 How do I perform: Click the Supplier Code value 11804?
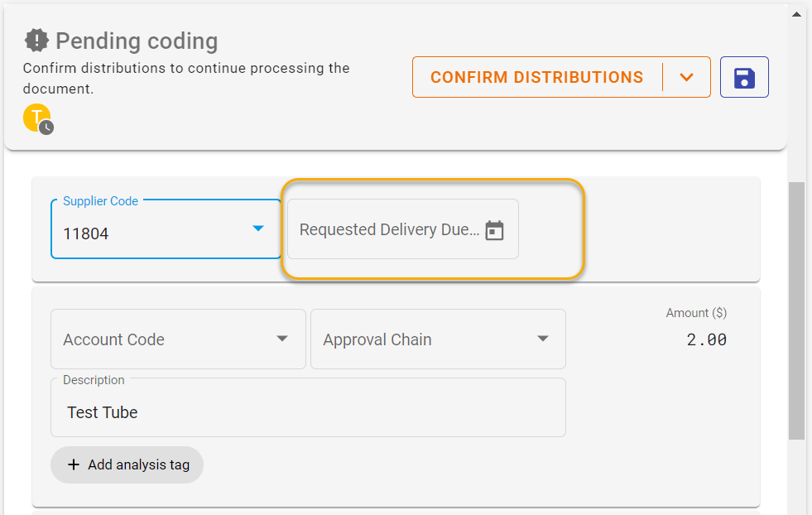click(86, 234)
